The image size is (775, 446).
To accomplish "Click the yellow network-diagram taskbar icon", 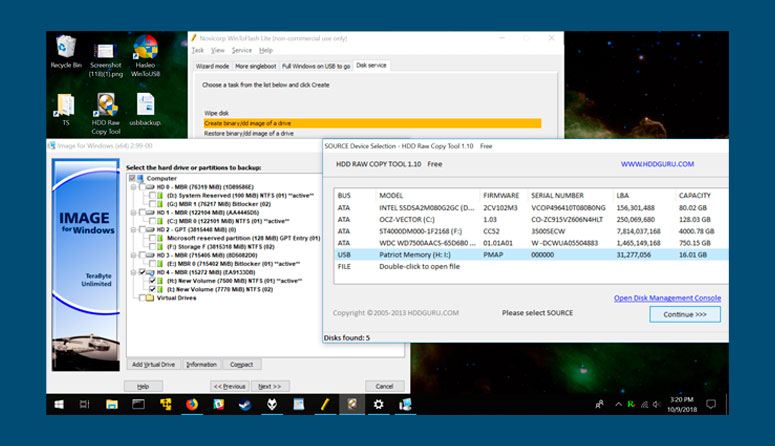I will pos(165,404).
